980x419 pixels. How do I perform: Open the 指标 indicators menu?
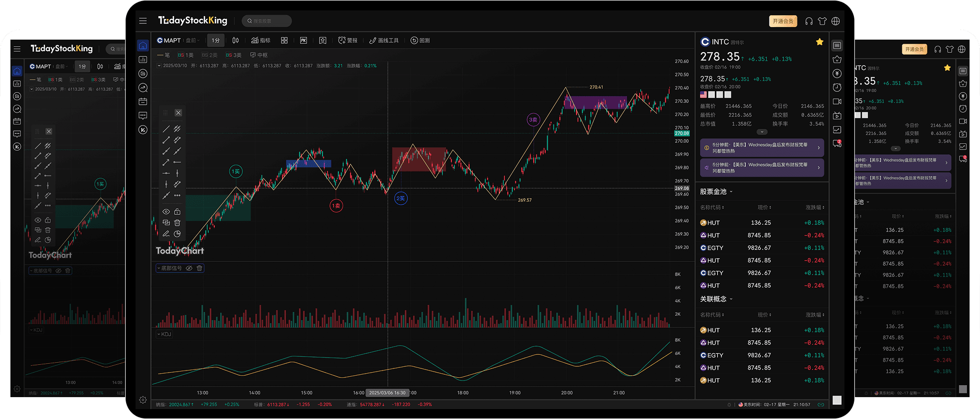[261, 40]
